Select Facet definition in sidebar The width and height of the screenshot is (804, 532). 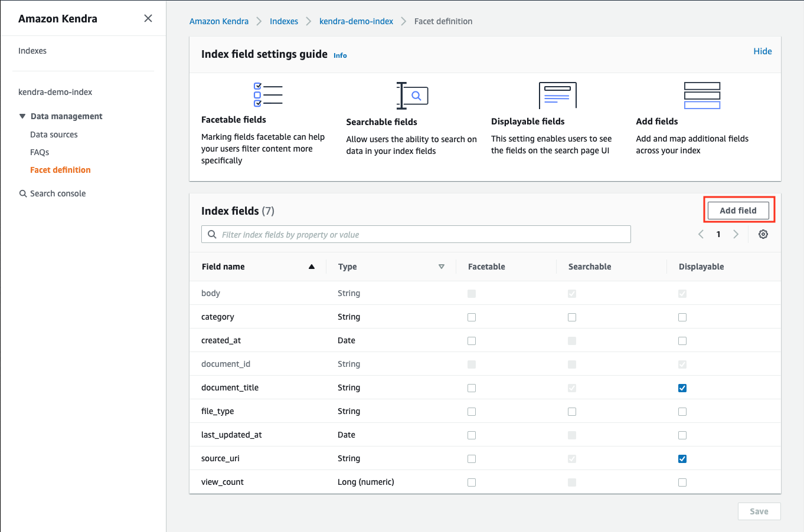point(60,170)
